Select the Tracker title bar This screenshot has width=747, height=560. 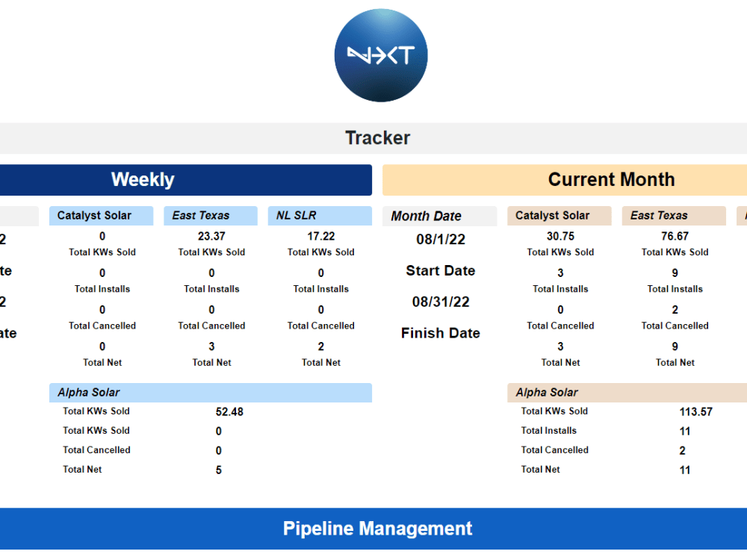tap(373, 138)
